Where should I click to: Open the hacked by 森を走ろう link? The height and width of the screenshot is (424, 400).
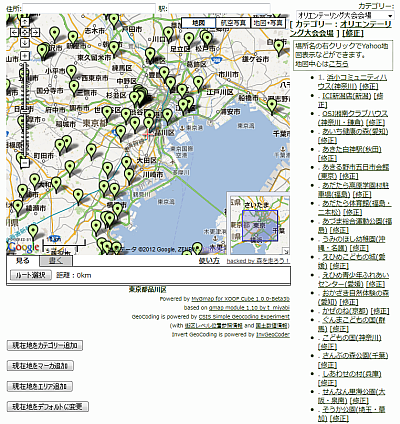point(258,261)
